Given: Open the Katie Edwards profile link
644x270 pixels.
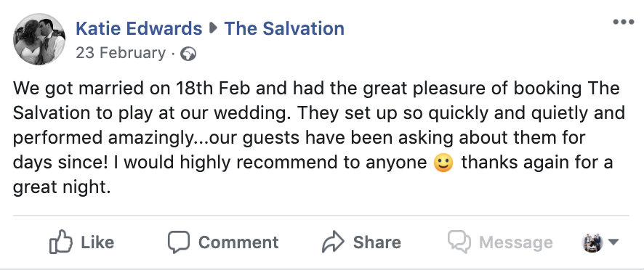Looking at the screenshot, I should click(x=139, y=28).
